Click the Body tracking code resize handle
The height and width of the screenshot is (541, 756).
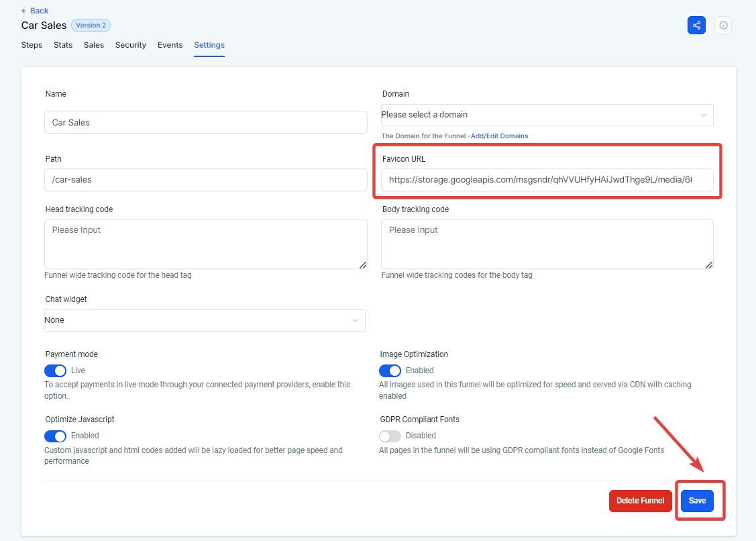(x=709, y=265)
